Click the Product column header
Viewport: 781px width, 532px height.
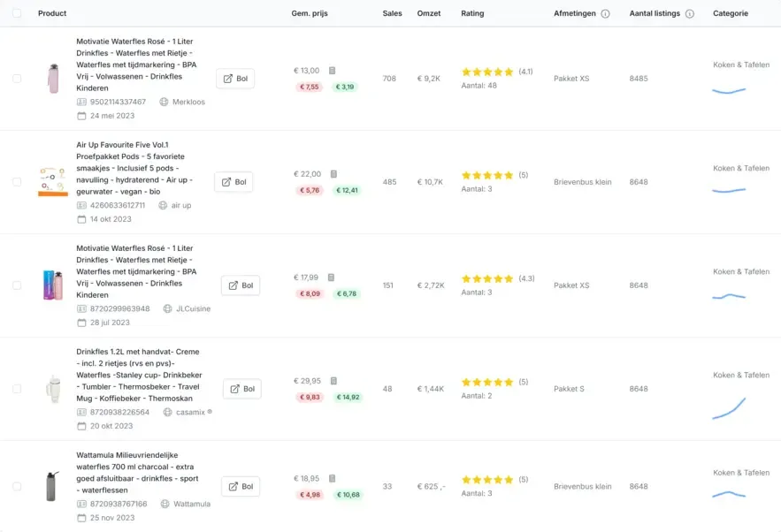[x=52, y=13]
